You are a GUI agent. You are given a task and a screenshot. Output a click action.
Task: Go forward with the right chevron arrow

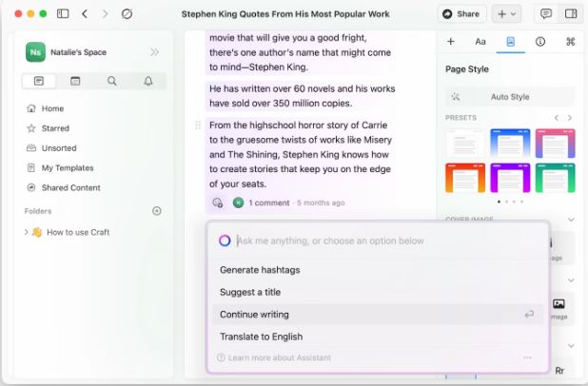click(105, 14)
